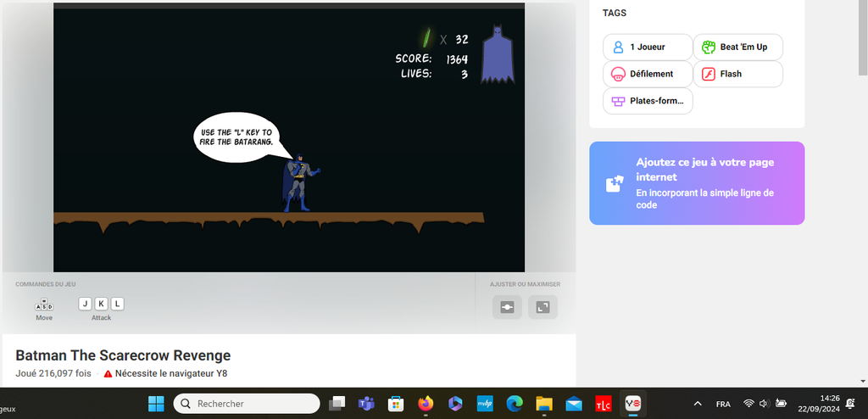
Task: Open the '1 Joueur' tag
Action: click(648, 47)
